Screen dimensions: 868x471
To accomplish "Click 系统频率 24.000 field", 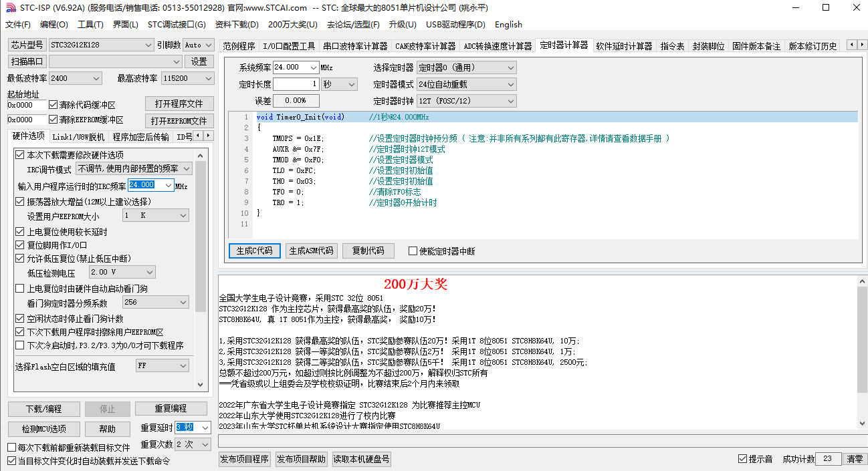I will [296, 67].
